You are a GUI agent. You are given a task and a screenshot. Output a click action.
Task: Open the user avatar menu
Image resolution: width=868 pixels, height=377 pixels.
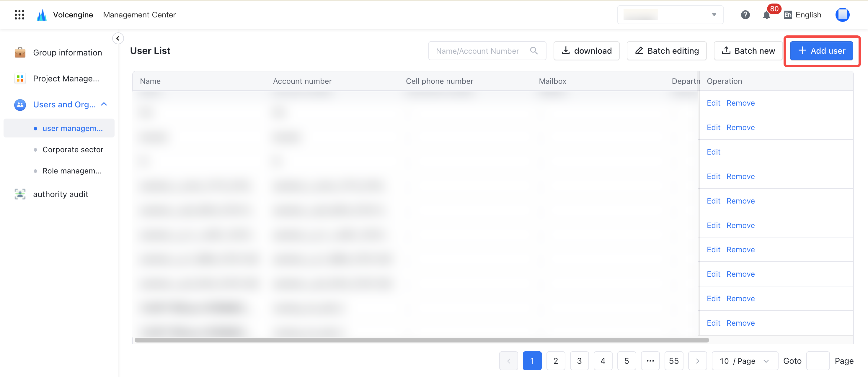coord(842,15)
